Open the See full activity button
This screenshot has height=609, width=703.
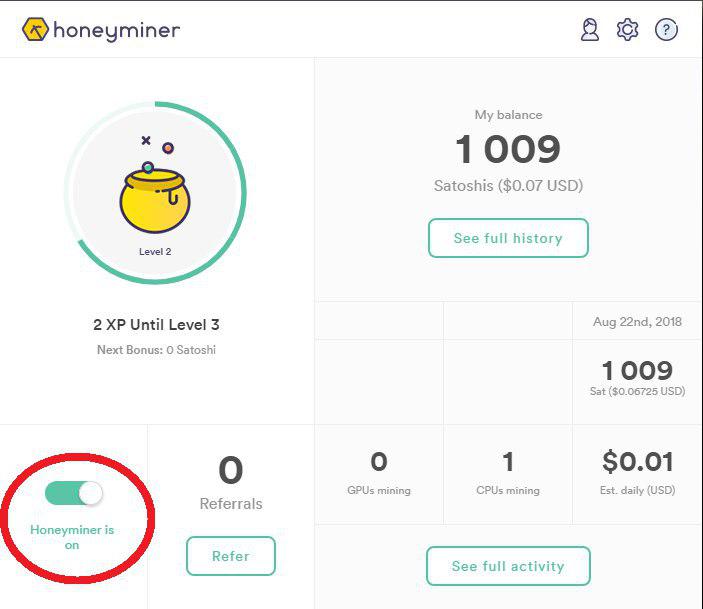[508, 566]
